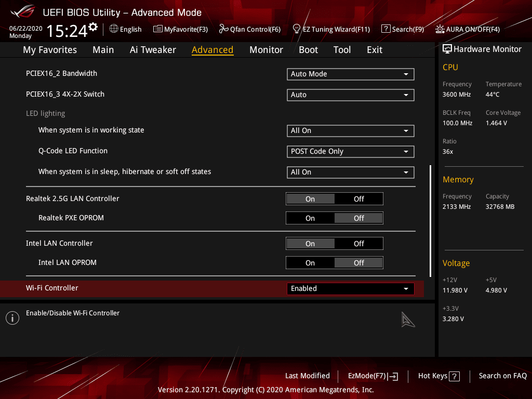This screenshot has width=532, height=399.
Task: Click Last Modified button
Action: point(308,376)
